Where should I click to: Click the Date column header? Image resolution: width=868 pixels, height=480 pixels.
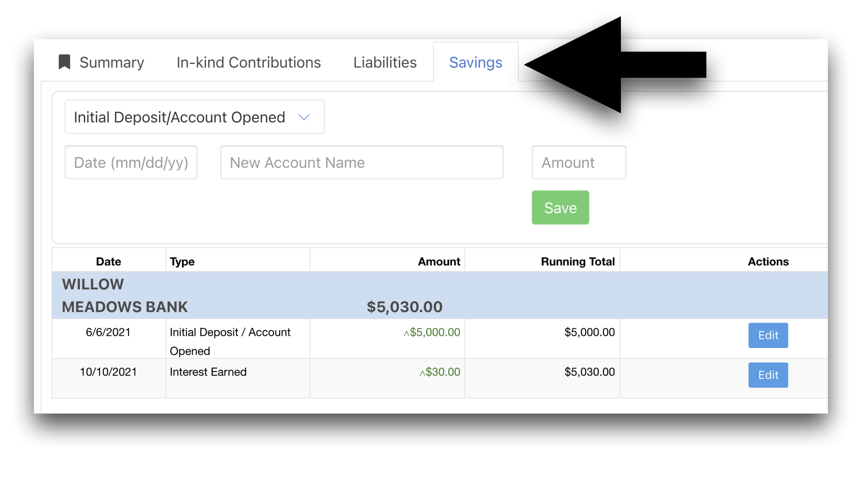pos(108,261)
